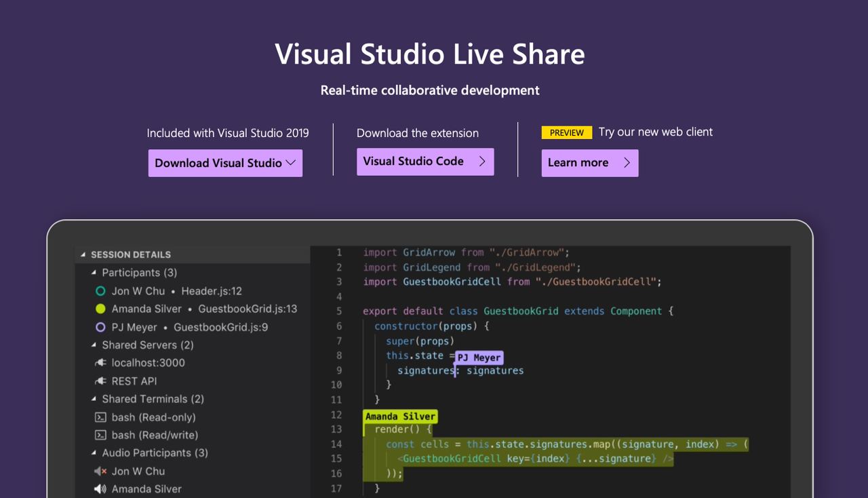Click Jon W Chu's teal participant circle
The width and height of the screenshot is (868, 498).
click(x=100, y=291)
